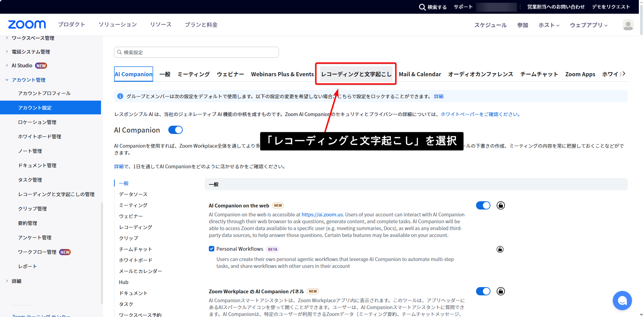The width and height of the screenshot is (644, 317).
Task: Click lock icon for Zoom Workplace AI Companion panel
Action: coord(500,291)
